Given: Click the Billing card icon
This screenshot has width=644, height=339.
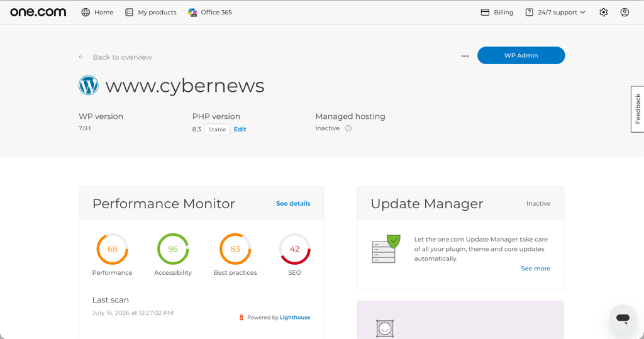Looking at the screenshot, I should (485, 13).
